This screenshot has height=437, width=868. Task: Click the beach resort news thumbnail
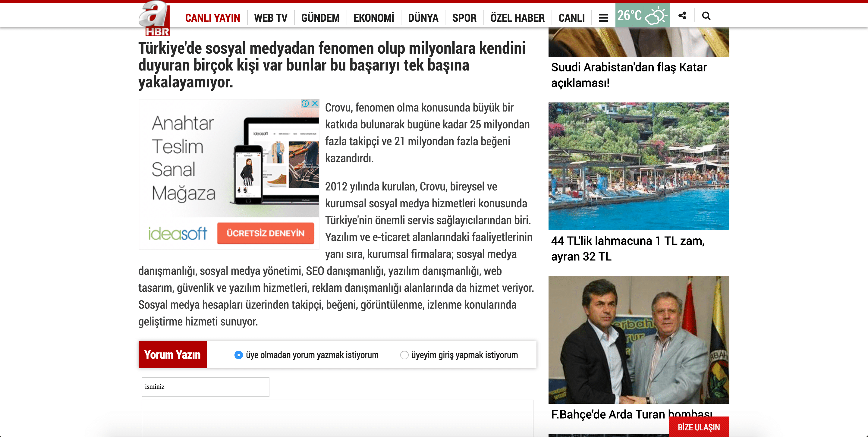pos(639,166)
